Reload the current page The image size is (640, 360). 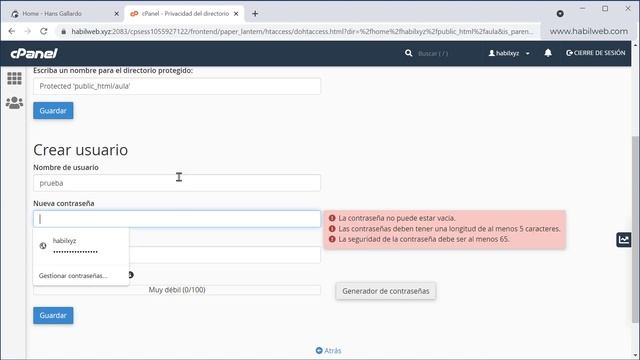tap(44, 31)
